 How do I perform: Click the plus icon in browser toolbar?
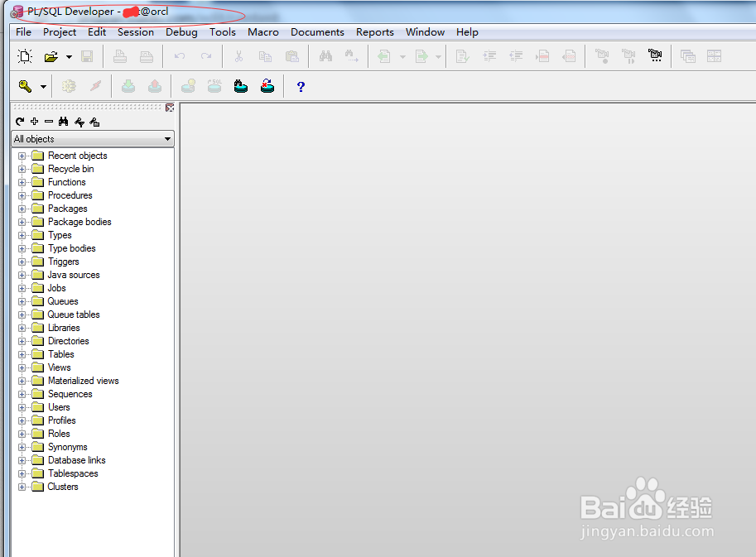[x=34, y=122]
